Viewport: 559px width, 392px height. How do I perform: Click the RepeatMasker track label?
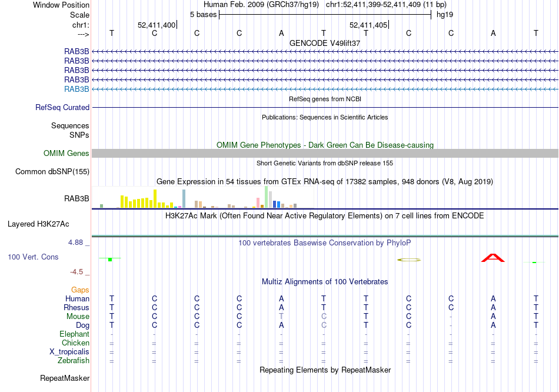tap(65, 378)
